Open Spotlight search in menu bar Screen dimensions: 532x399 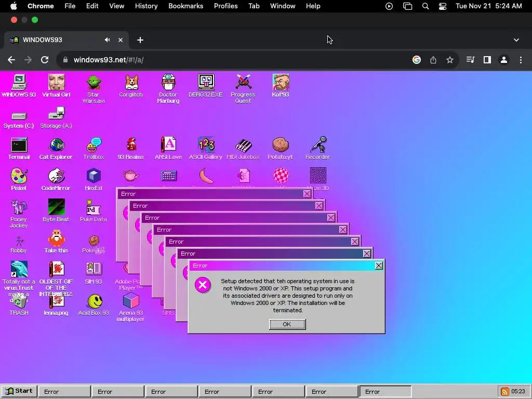425,6
